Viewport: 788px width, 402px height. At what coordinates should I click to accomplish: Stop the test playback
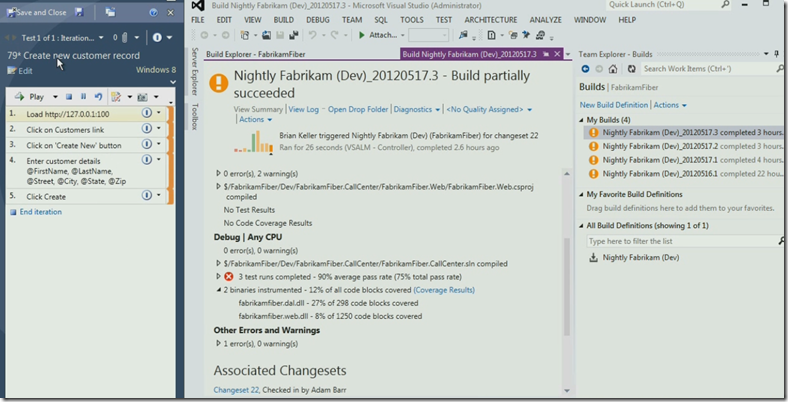69,96
